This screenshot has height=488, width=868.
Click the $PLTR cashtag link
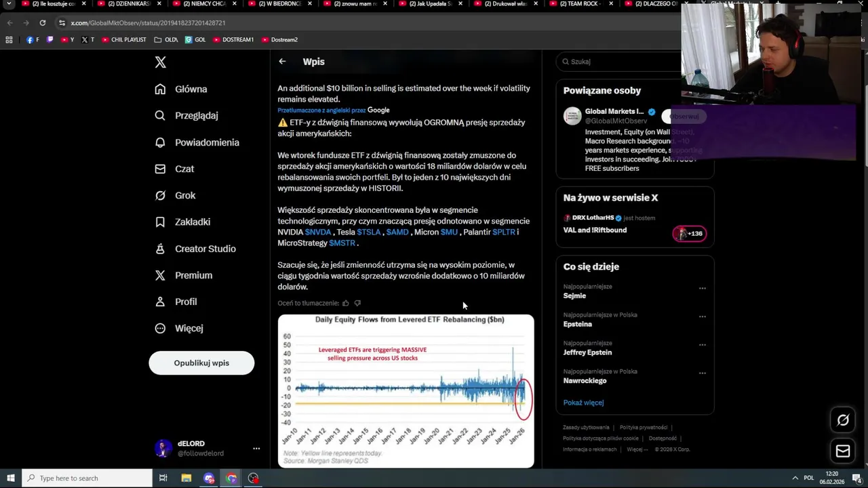[504, 232]
